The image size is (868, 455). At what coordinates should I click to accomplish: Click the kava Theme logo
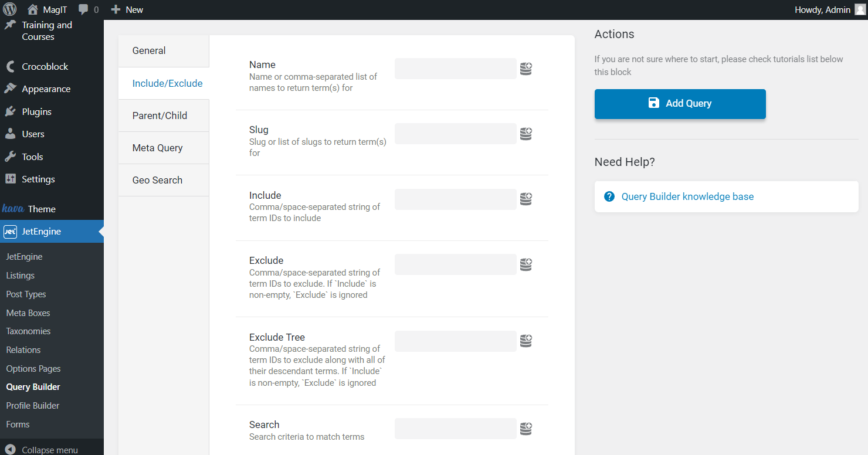pos(13,209)
